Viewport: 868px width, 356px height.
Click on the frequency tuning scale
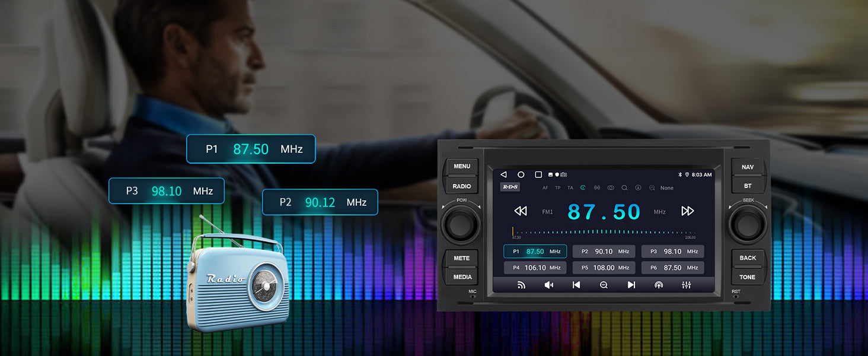point(604,232)
